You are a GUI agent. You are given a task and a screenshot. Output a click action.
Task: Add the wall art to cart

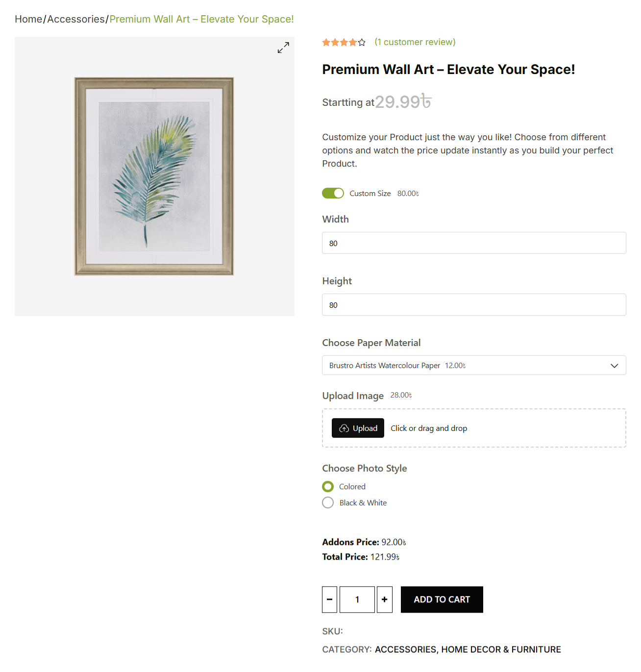pos(442,599)
